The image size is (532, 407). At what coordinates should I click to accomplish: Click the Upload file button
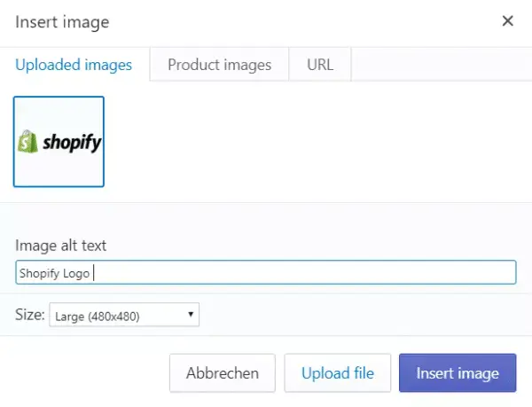[338, 373]
